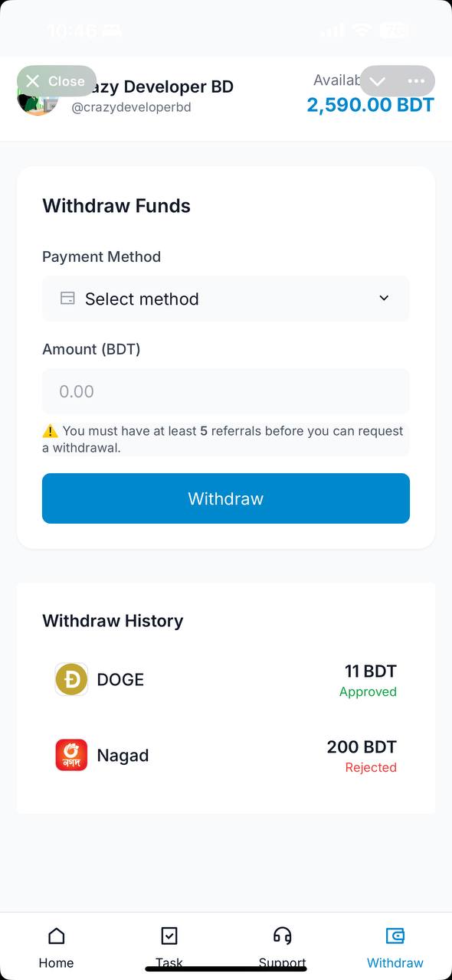The height and width of the screenshot is (980, 452).
Task: Open Support via the headset icon
Action: (x=282, y=936)
